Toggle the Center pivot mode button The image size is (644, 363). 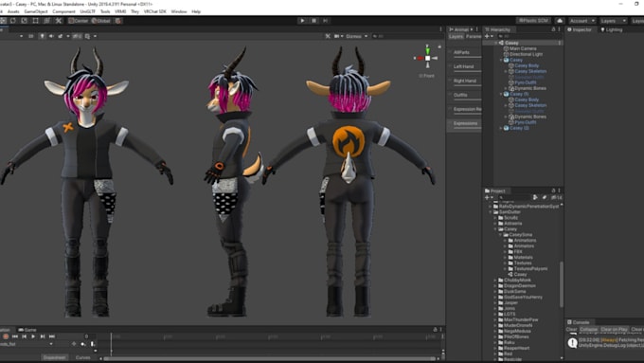pos(79,21)
